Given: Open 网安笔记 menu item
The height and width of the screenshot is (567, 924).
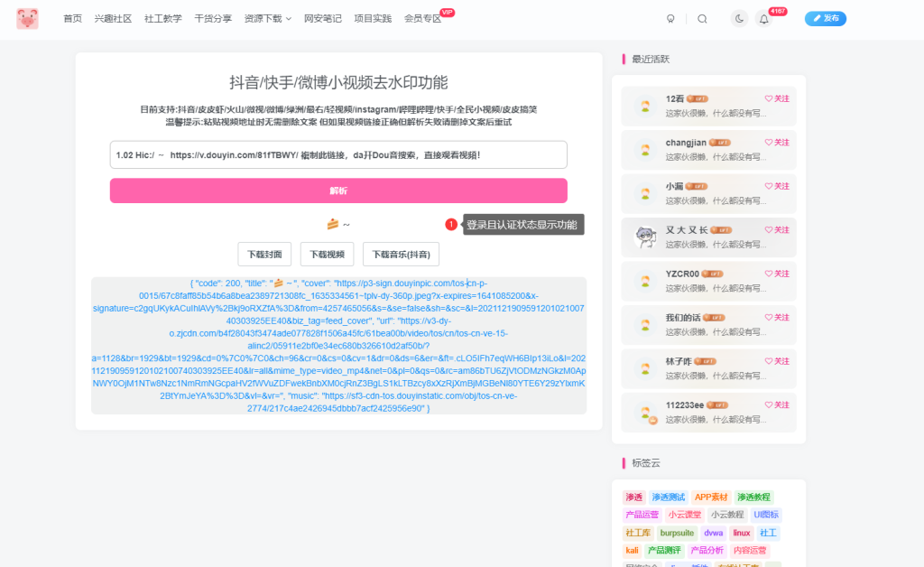Looking at the screenshot, I should pos(323,19).
